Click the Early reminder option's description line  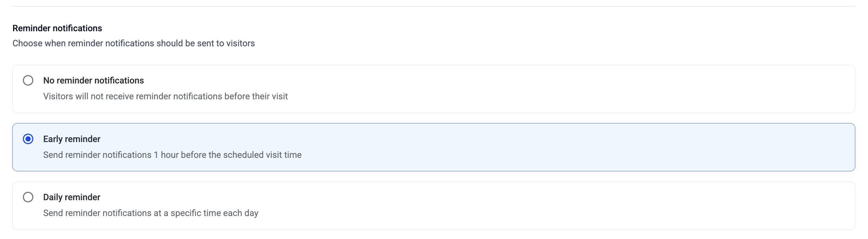(172, 155)
